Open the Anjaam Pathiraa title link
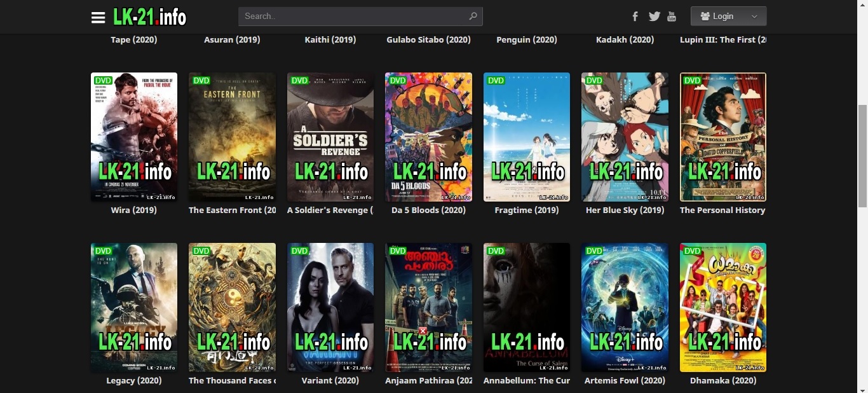 click(x=428, y=380)
